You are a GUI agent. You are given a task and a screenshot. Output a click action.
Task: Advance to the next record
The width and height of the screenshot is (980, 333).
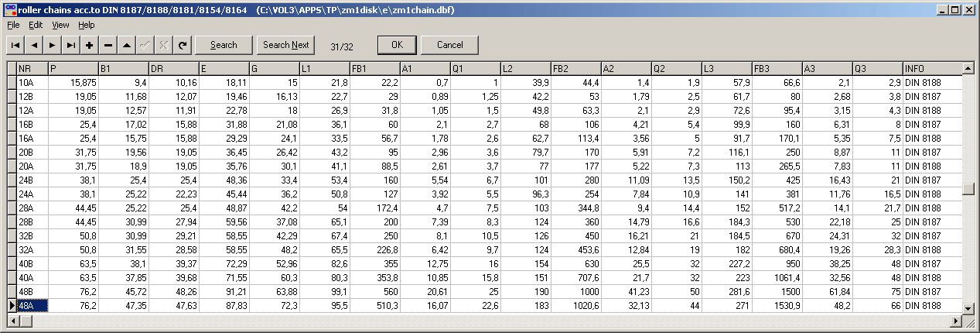click(x=53, y=45)
